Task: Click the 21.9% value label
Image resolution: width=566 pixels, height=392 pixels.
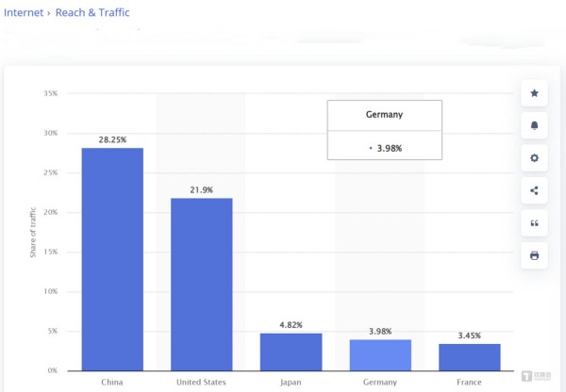Action: [202, 190]
